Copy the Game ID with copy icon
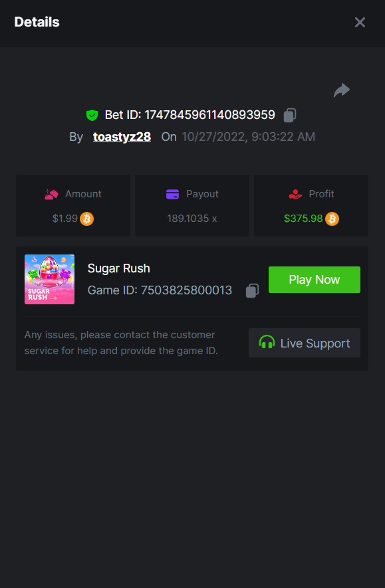 click(252, 290)
